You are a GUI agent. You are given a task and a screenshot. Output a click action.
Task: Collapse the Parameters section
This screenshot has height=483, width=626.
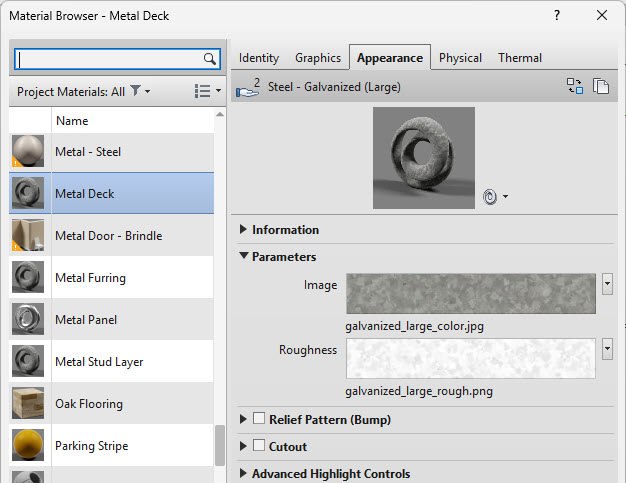[x=244, y=255]
